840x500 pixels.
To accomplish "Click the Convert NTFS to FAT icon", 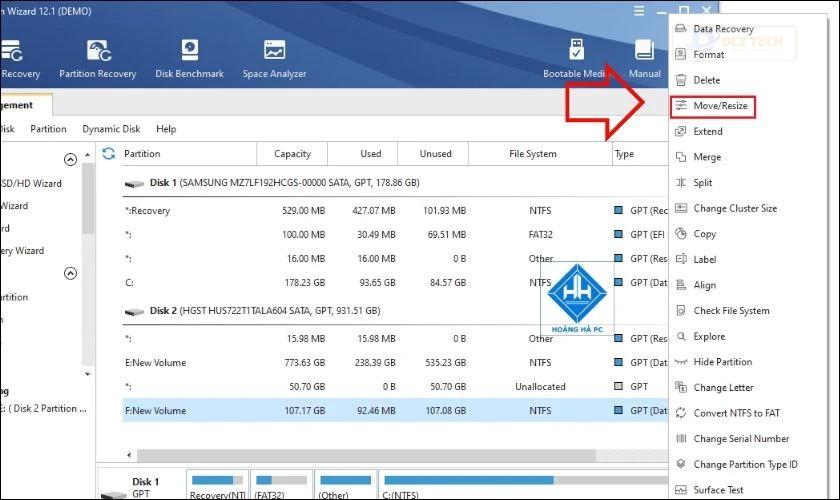I will tap(681, 413).
